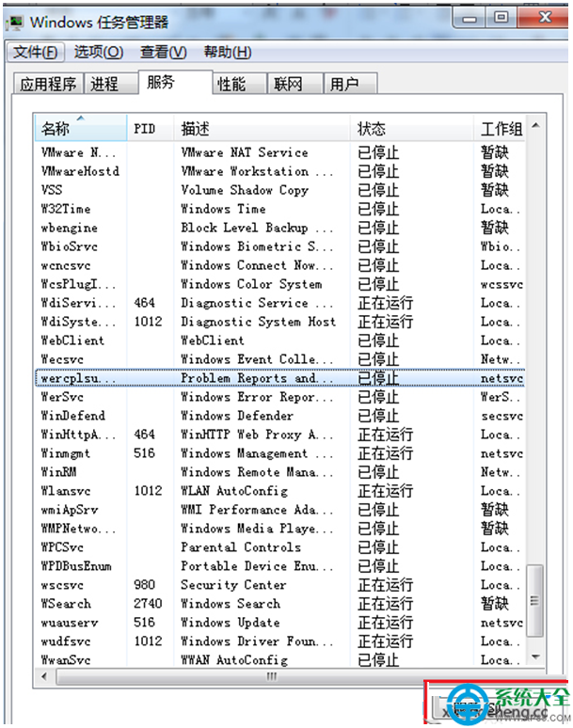Switch to the 进程 tab
The image size is (573, 728).
[111, 84]
